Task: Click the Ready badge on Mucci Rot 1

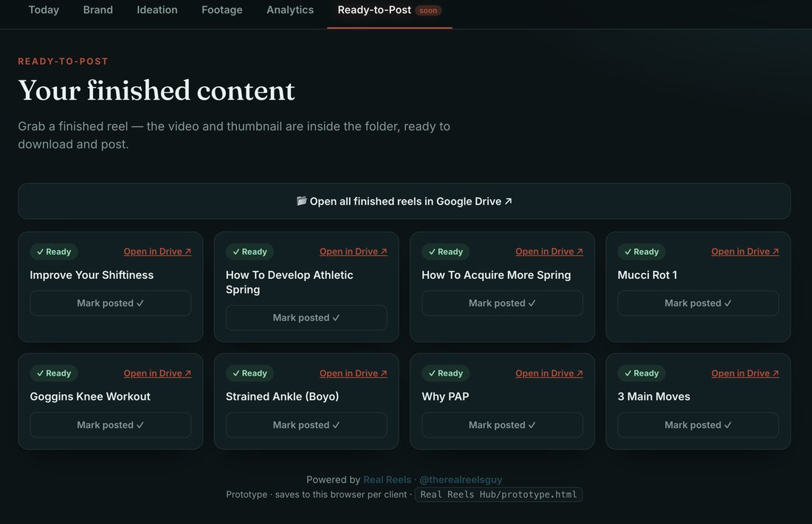Action: pyautogui.click(x=641, y=252)
